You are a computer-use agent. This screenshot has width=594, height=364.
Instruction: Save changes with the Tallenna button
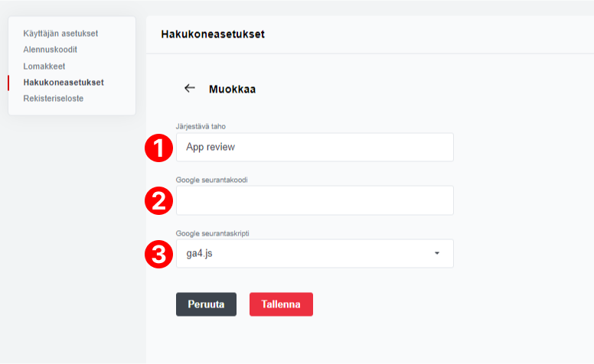tap(281, 304)
